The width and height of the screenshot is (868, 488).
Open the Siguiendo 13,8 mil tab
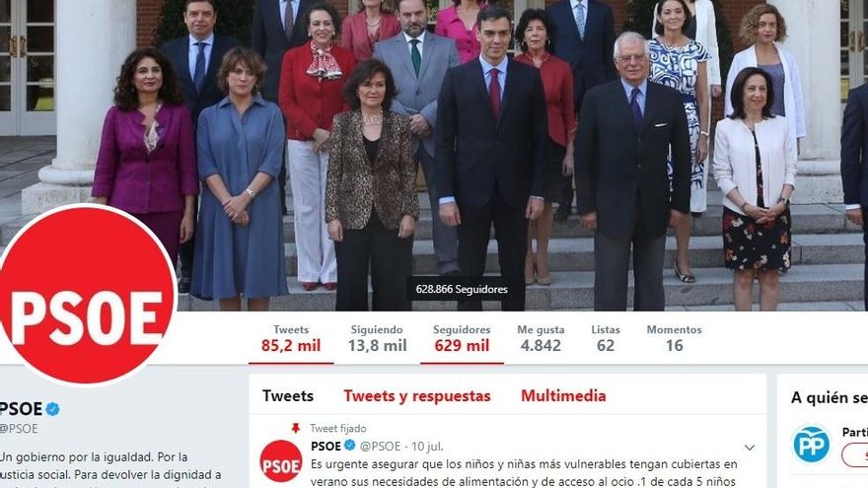(x=377, y=338)
